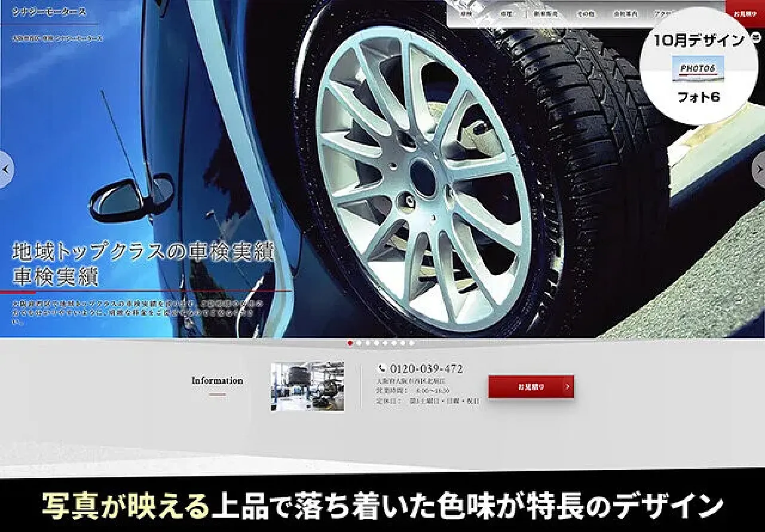This screenshot has width=765, height=532.
Task: Click the phone icon beside 0120-039-472
Action: 382,368
